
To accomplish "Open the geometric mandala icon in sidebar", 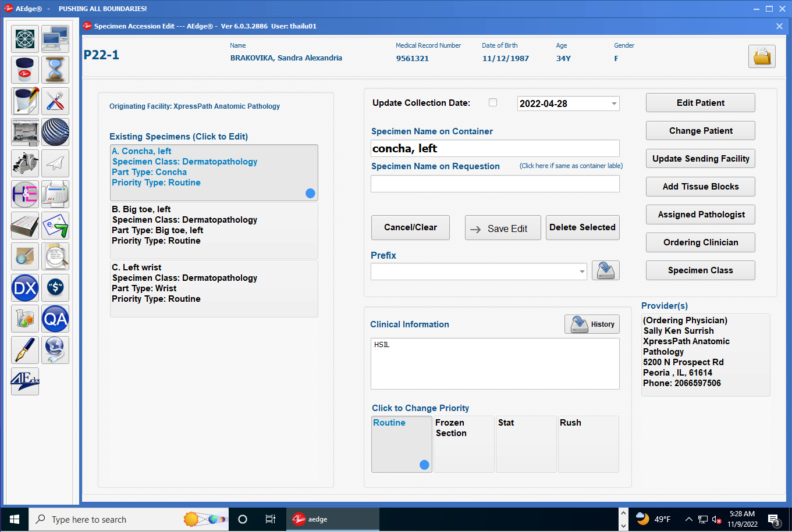I will (x=25, y=38).
